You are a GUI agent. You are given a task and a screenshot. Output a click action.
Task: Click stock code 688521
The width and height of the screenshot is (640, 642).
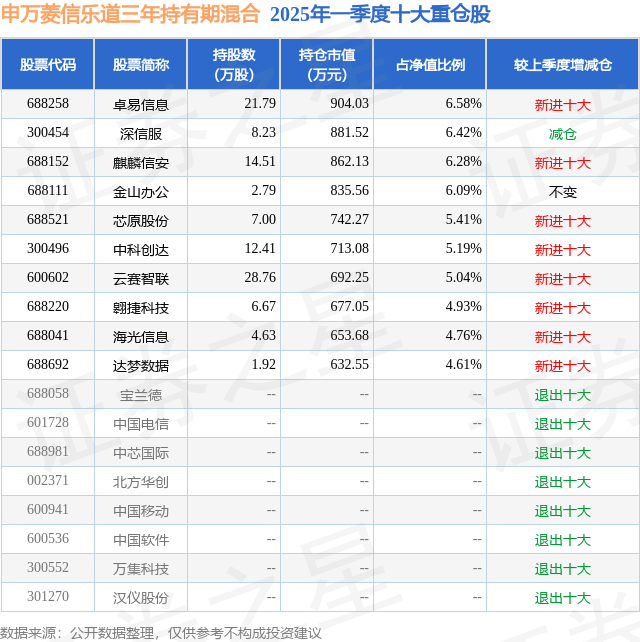[x=48, y=219]
